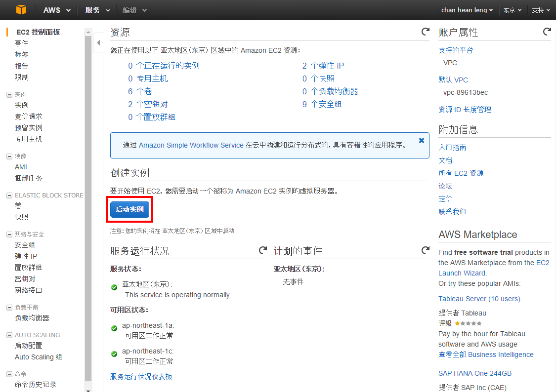Collapse the ELASTIC BLOCK STORE group
This screenshot has width=556, height=392.
(x=9, y=195)
